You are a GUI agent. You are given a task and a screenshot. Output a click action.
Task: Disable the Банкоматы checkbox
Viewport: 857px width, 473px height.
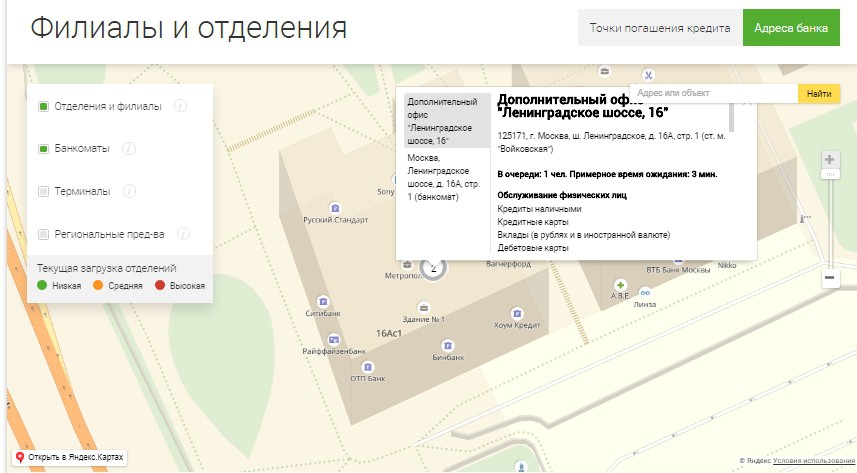pos(43,149)
